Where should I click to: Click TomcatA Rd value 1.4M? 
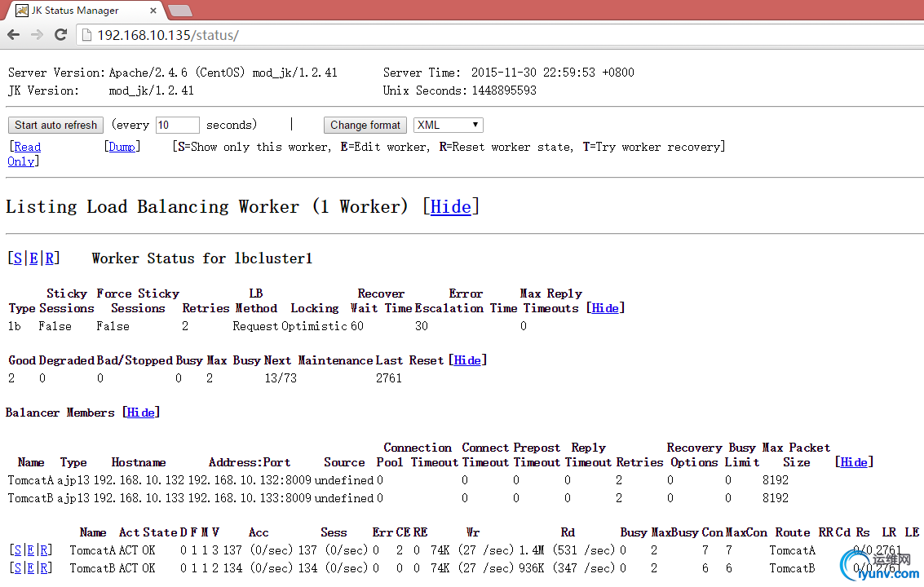pyautogui.click(x=532, y=550)
